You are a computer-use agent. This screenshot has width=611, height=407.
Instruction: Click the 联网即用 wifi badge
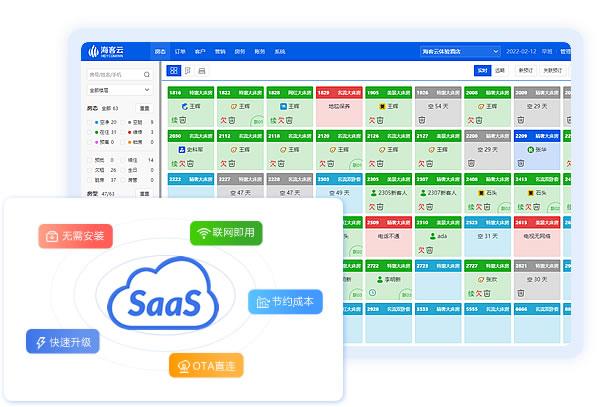click(226, 233)
